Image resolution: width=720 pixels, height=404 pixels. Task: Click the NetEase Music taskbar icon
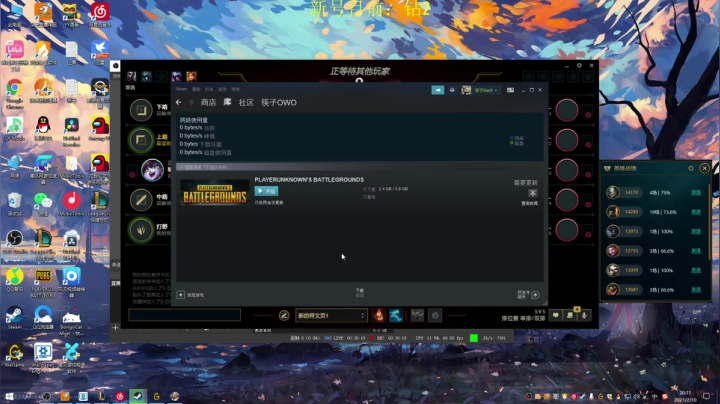coord(119,396)
